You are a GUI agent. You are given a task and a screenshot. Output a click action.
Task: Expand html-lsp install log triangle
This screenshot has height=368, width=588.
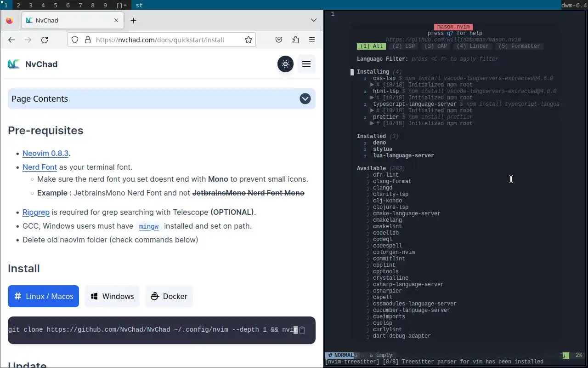[x=372, y=98]
